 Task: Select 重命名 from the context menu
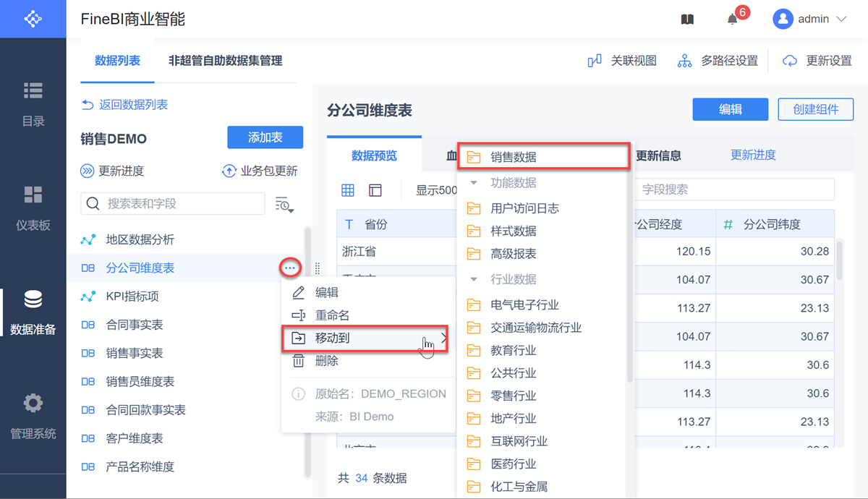pos(332,315)
